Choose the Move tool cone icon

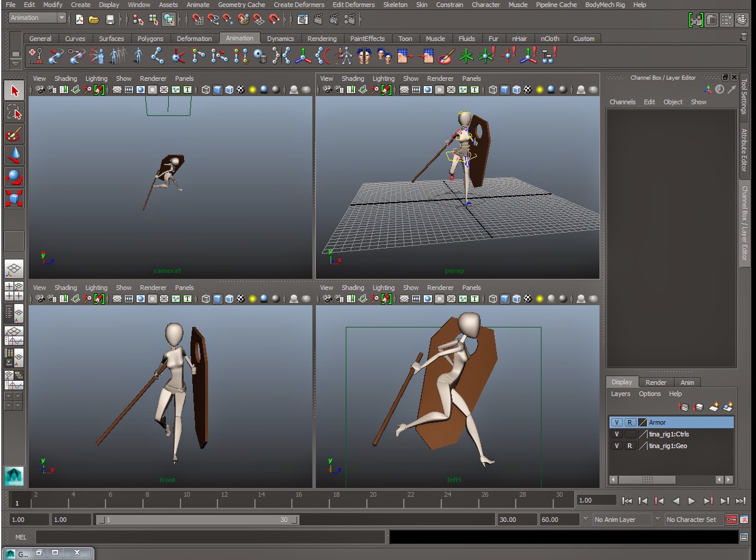tap(14, 155)
